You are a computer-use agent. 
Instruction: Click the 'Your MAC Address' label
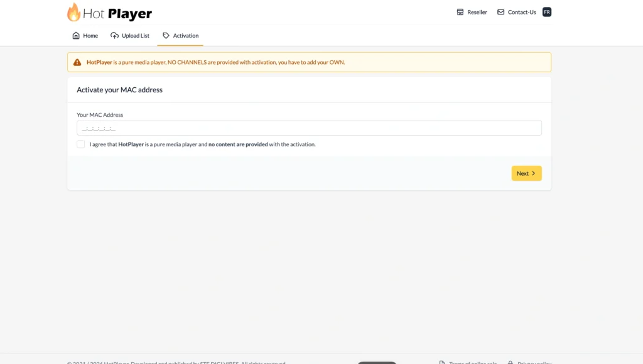coord(100,115)
